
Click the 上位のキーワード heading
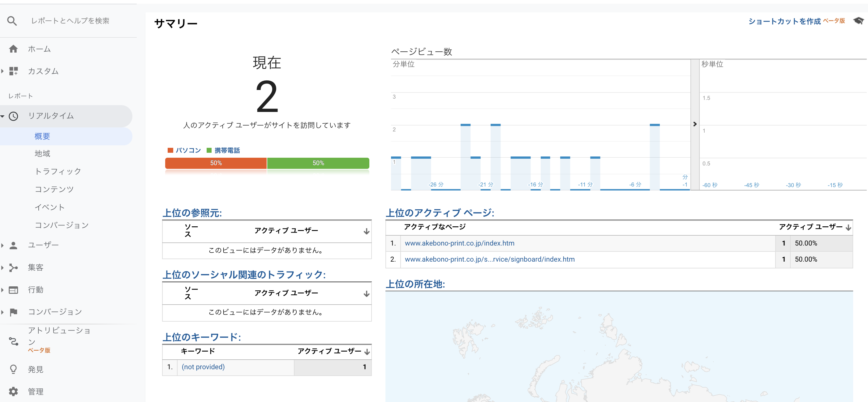(201, 337)
